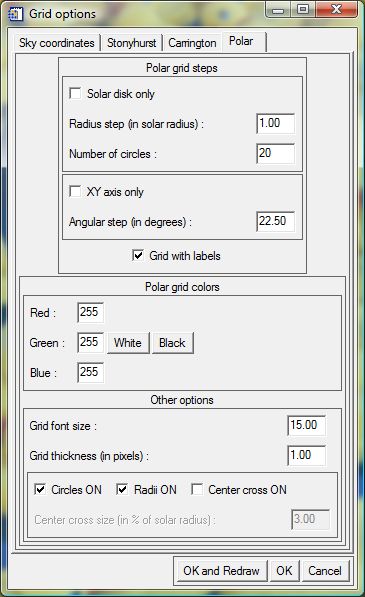The height and width of the screenshot is (597, 365).
Task: Turn off the Circles ON checkbox
Action: coord(40,489)
